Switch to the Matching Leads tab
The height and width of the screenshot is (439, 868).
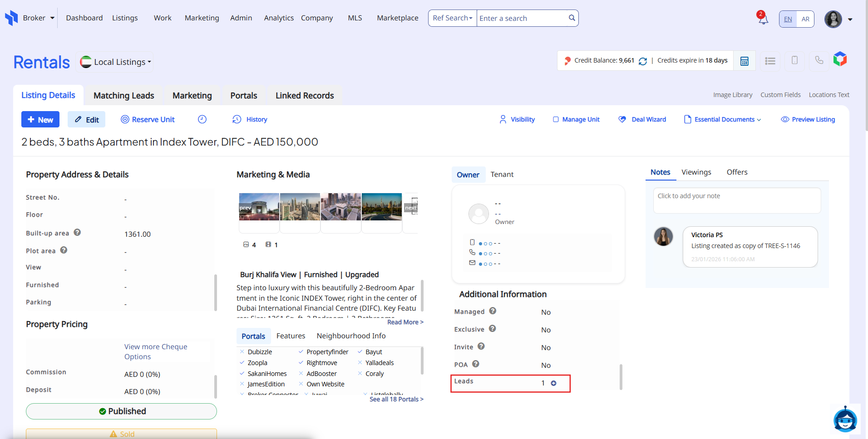pos(123,96)
